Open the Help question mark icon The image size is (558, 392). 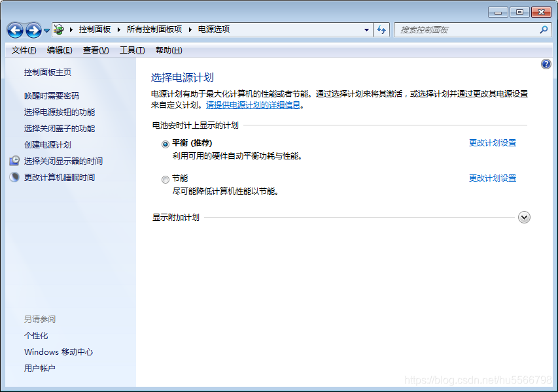point(546,64)
